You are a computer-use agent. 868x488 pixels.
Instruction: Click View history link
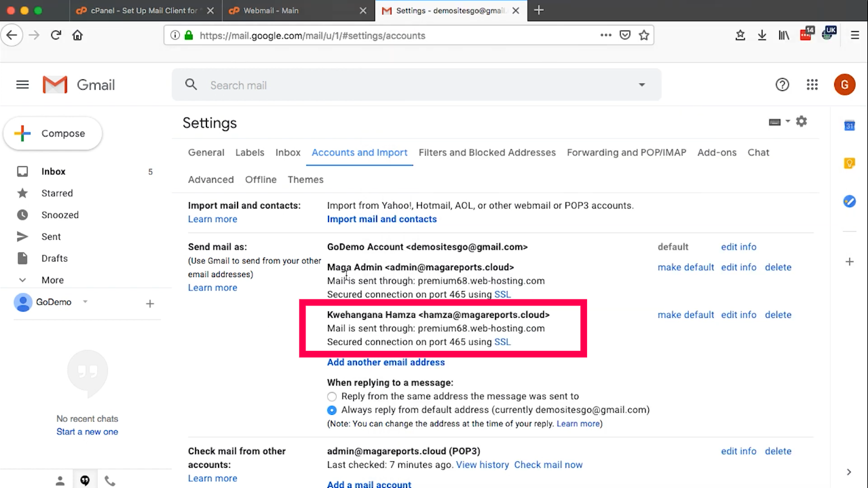(482, 465)
